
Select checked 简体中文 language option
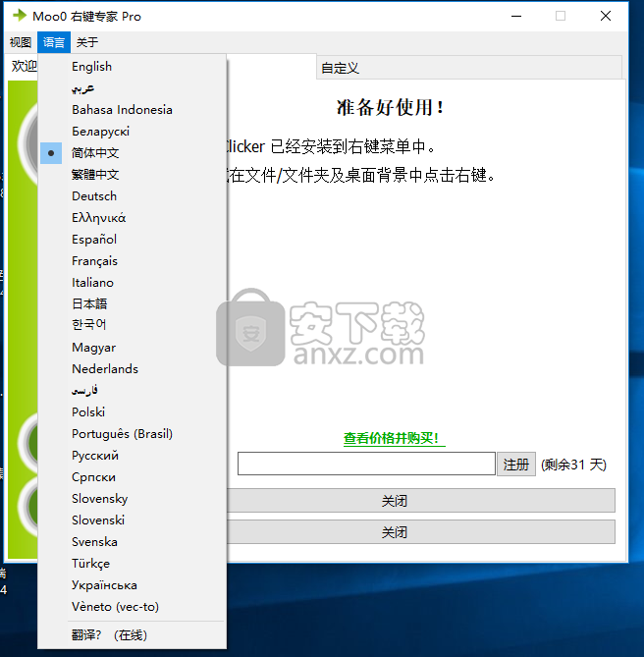pyautogui.click(x=133, y=153)
